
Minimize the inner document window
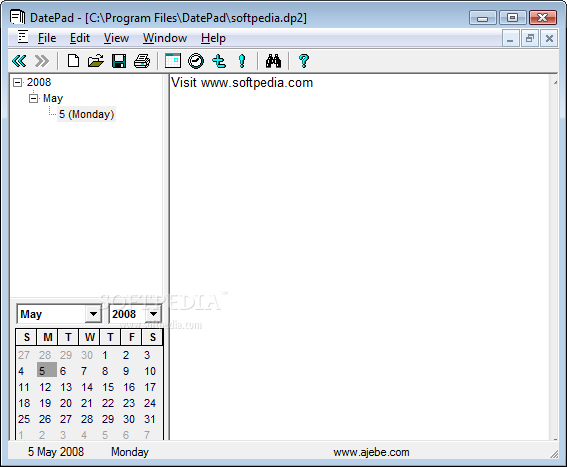point(510,38)
